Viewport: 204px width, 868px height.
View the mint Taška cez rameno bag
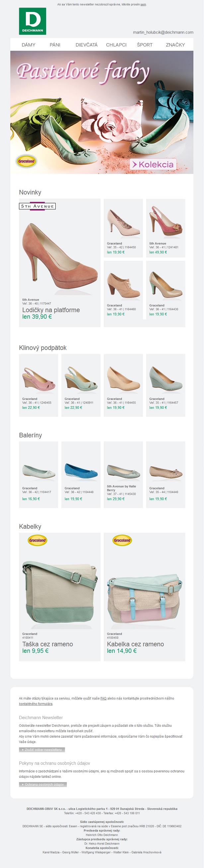point(60,592)
